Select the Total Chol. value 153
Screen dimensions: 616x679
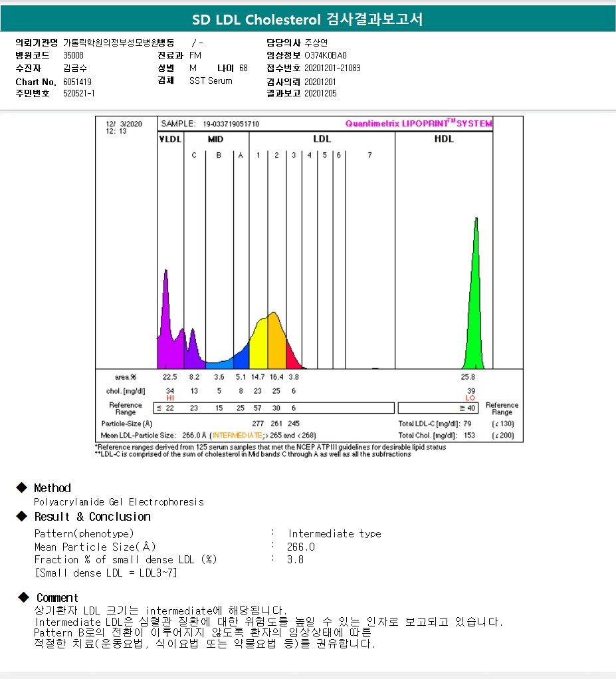pos(470,436)
